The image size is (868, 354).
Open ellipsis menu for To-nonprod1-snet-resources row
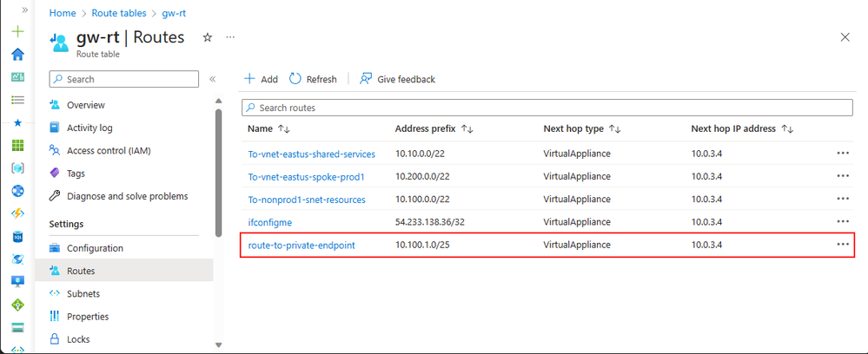click(x=843, y=199)
